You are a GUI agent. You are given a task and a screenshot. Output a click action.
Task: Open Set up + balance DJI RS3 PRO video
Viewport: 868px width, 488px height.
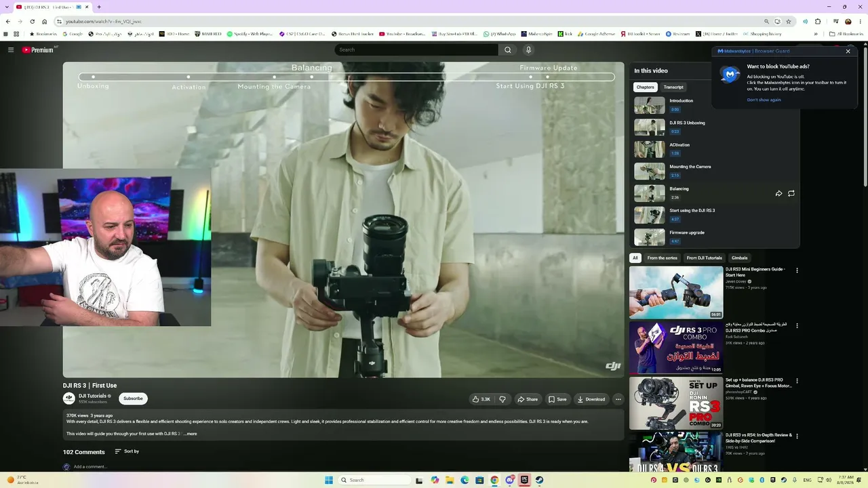(676, 403)
